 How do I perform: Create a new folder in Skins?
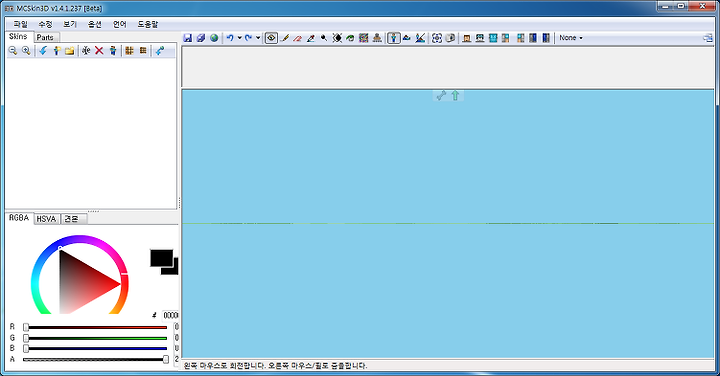click(69, 51)
